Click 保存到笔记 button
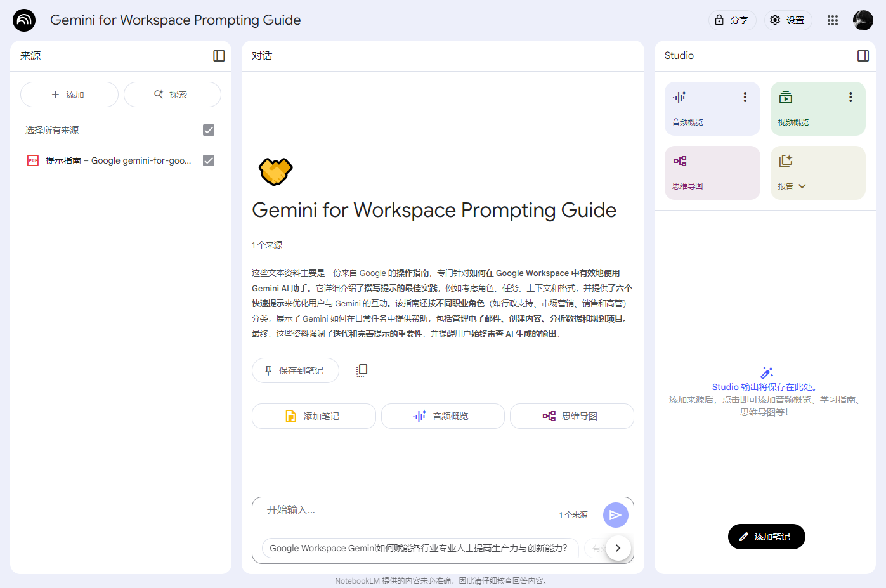Viewport: 886px width, 588px height. coord(296,370)
